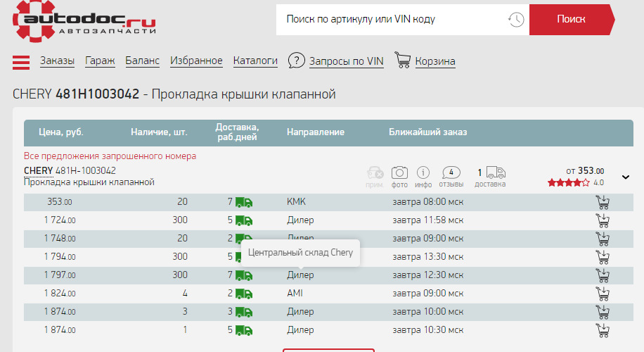Click green truck icon in 1 797.00 row
The image size is (644, 352).
(x=244, y=275)
